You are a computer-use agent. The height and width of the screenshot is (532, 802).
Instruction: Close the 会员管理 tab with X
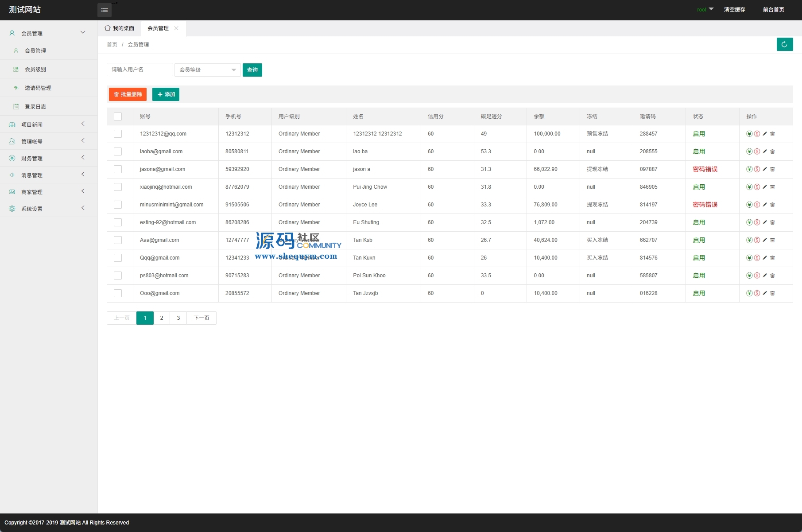point(176,28)
